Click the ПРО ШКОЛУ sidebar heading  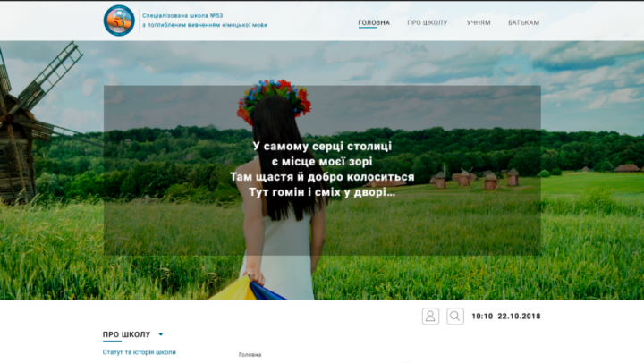(126, 334)
